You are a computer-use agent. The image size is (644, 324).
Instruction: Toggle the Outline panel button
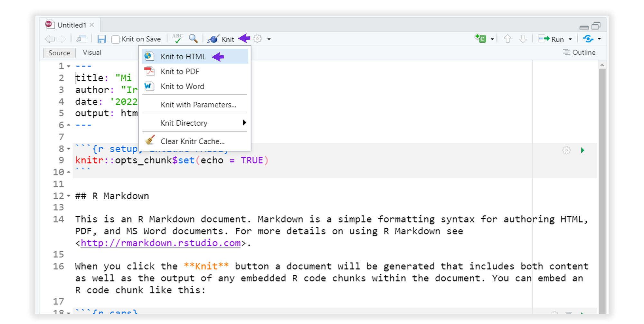pos(579,52)
